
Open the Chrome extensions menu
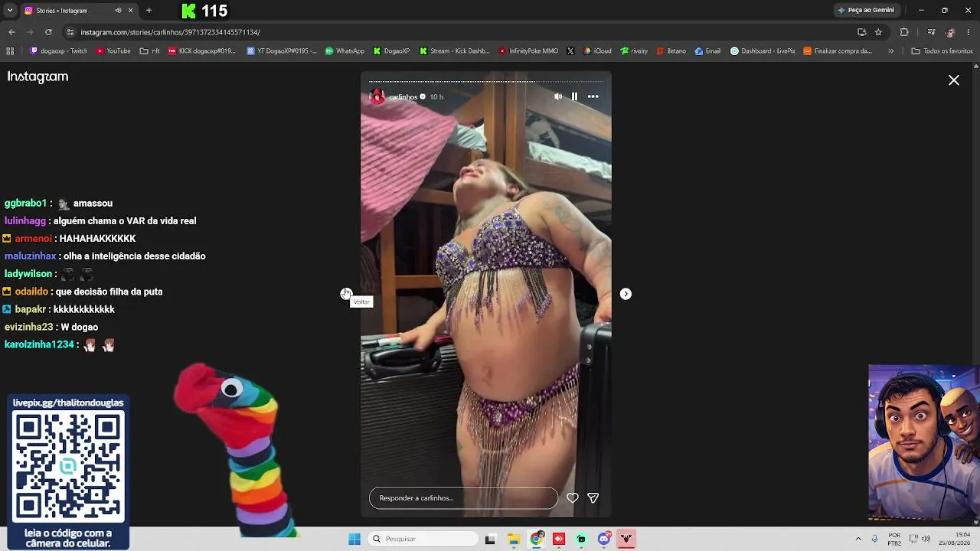pos(904,32)
